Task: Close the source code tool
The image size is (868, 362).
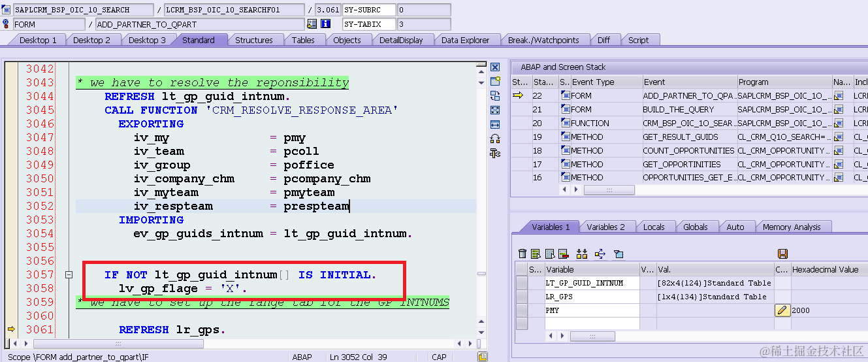Action: coord(495,67)
